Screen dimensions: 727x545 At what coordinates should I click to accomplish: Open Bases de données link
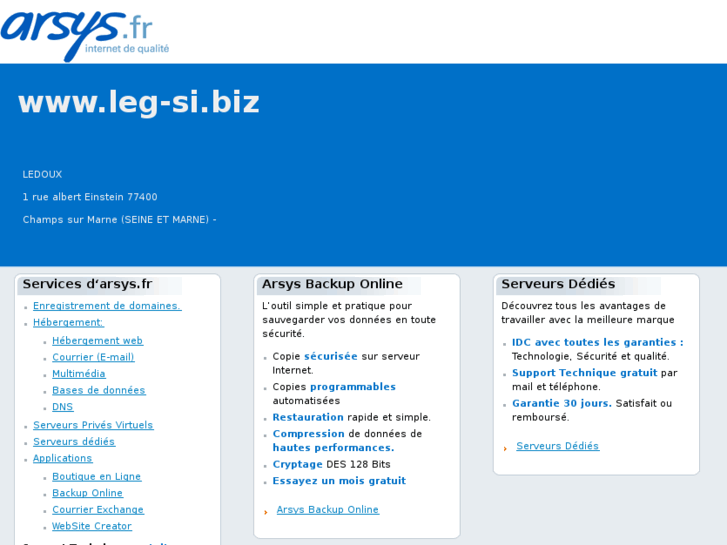99,390
